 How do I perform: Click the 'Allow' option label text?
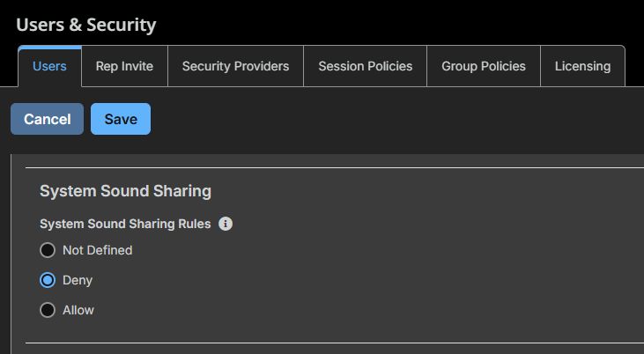[78, 310]
